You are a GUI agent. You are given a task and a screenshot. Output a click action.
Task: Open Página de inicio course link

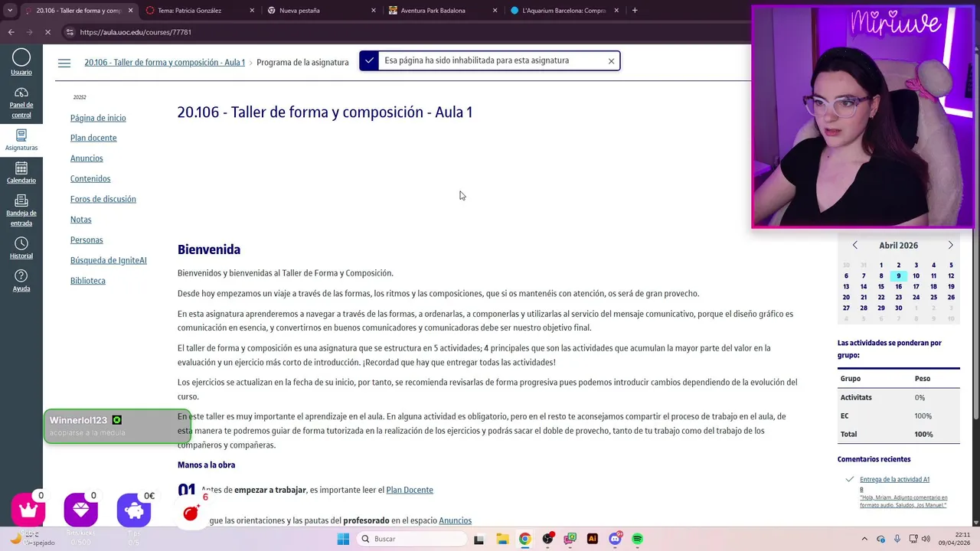coord(98,118)
